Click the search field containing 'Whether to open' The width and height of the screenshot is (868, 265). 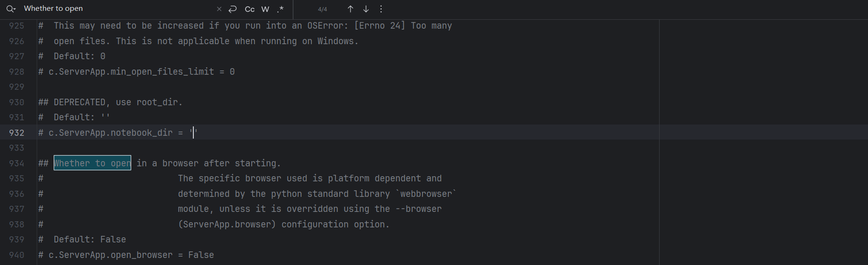coord(118,9)
